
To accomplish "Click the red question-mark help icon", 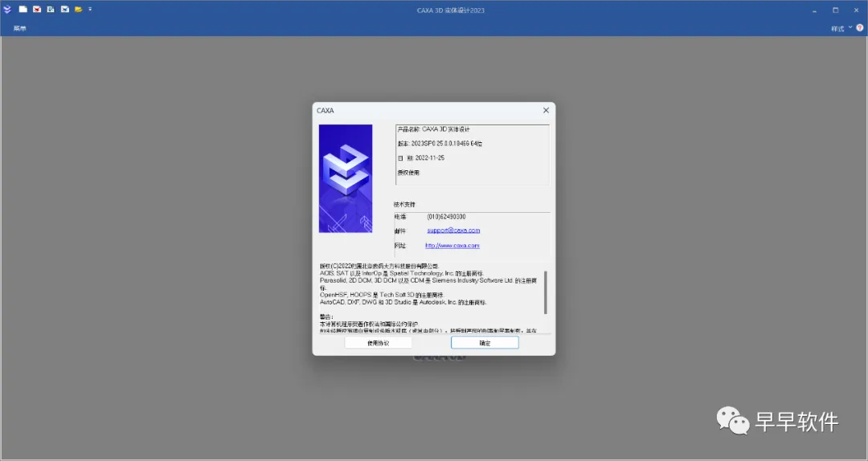I will [x=860, y=27].
